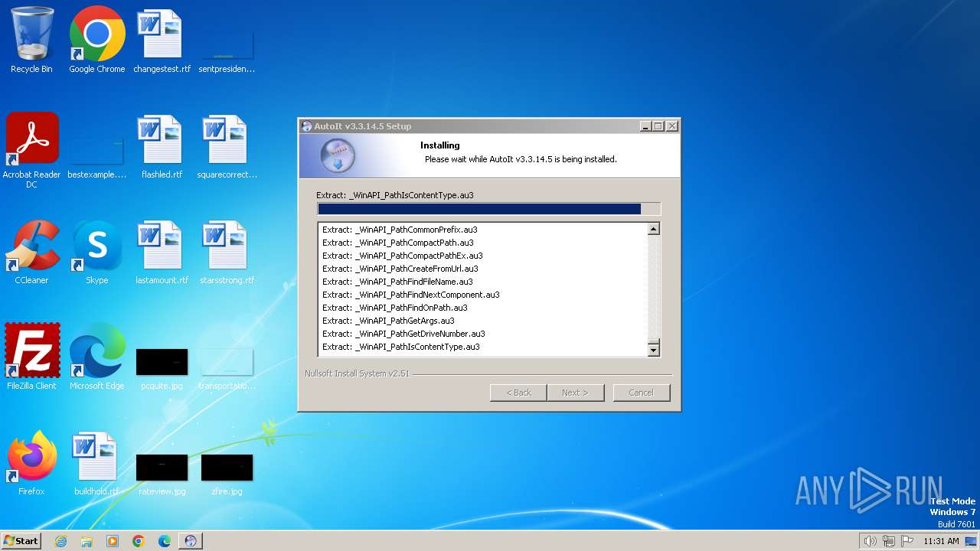Open the Microsoft Edge desktop shortcut
The height and width of the screenshot is (551, 980).
[97, 357]
